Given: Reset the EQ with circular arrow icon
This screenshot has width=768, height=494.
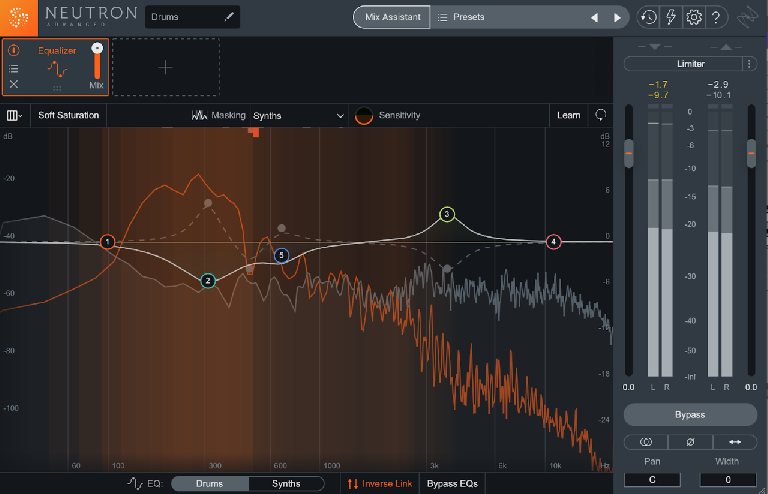Looking at the screenshot, I should pyautogui.click(x=600, y=115).
